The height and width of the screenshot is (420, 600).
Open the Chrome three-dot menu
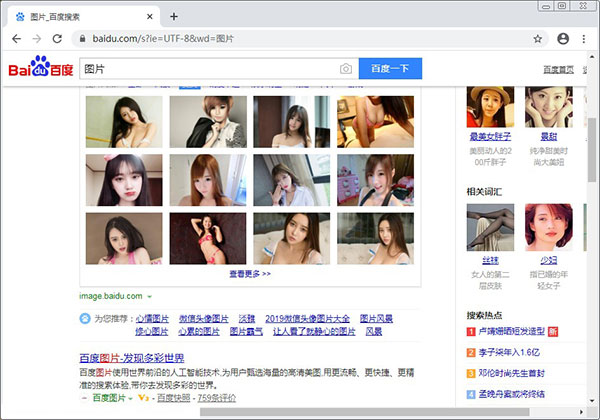click(x=584, y=39)
